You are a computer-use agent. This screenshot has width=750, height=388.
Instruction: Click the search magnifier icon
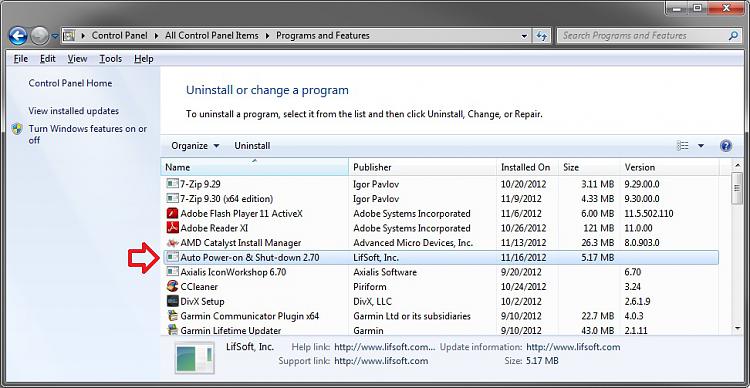733,35
